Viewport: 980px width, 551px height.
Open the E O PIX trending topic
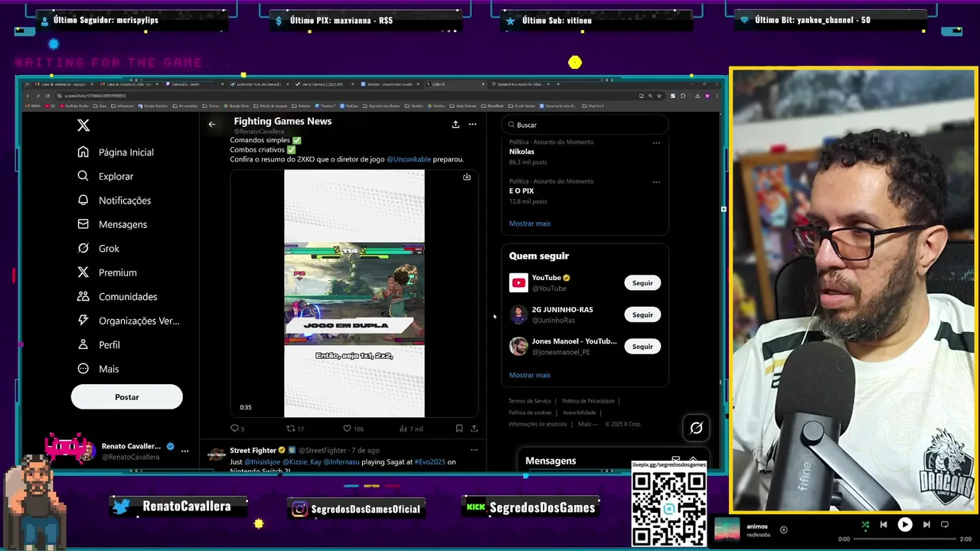521,191
